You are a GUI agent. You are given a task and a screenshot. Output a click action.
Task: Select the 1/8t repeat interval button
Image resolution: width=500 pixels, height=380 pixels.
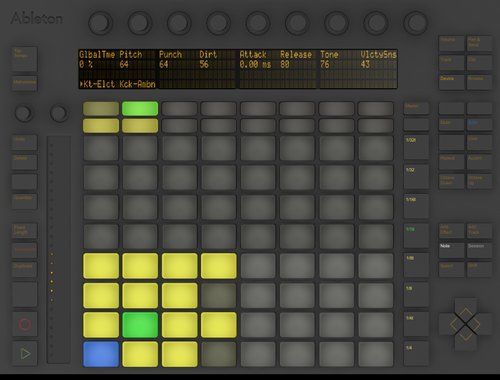(x=416, y=266)
